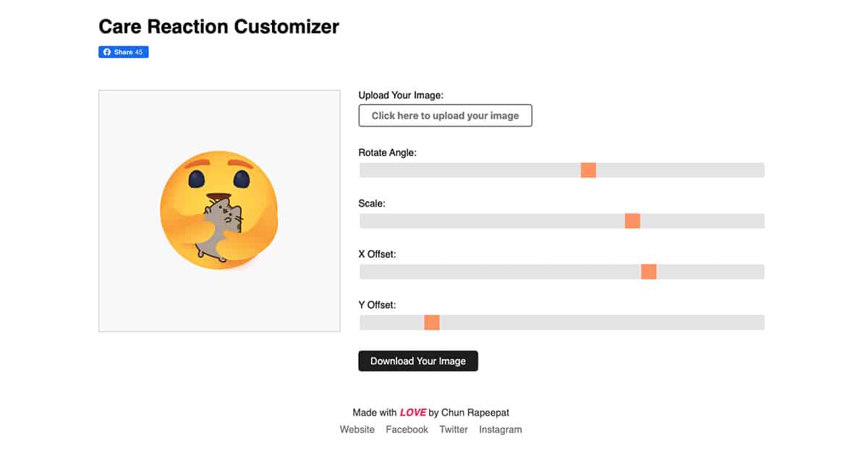The height and width of the screenshot is (454, 868).
Task: Open the Instagram footer link
Action: [x=500, y=429]
